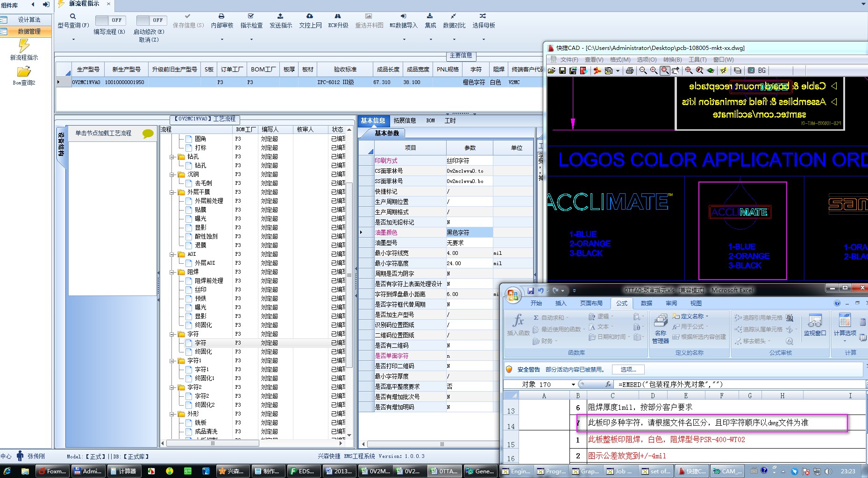The height and width of the screenshot is (478, 868).
Task: Click the PDF export icon in CAD toolbar
Action: pyautogui.click(x=597, y=70)
